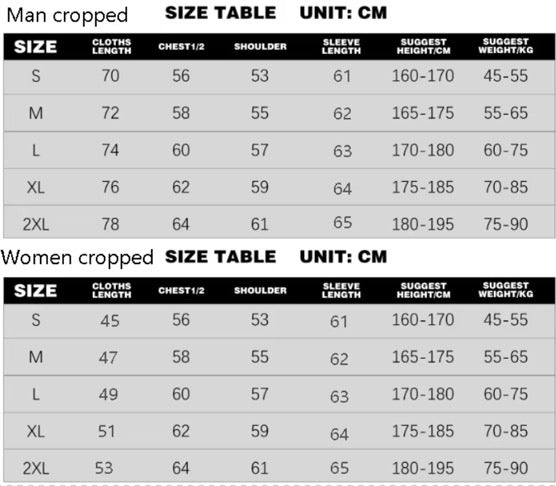Click SUGGEST WEIGHT/KG header in Women table

point(506,290)
